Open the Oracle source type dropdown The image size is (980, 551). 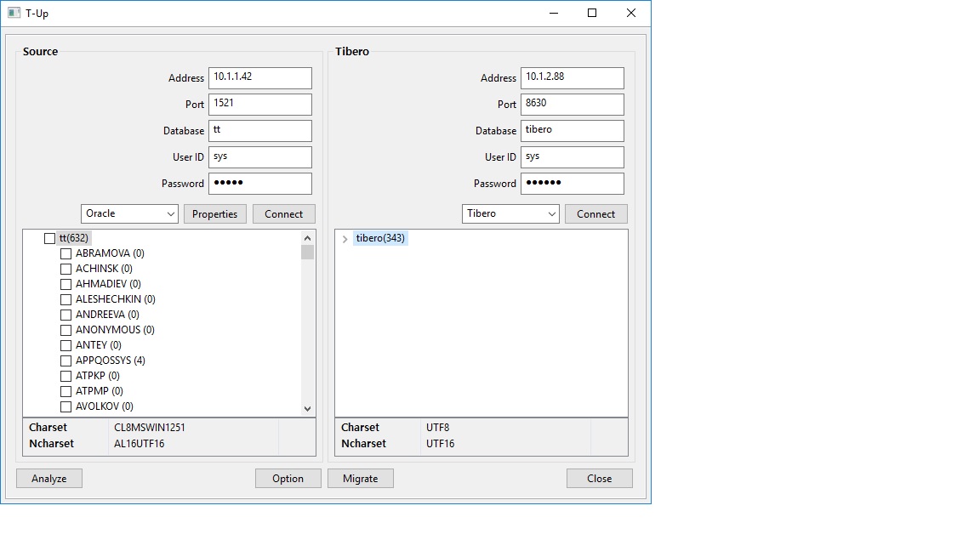(129, 213)
